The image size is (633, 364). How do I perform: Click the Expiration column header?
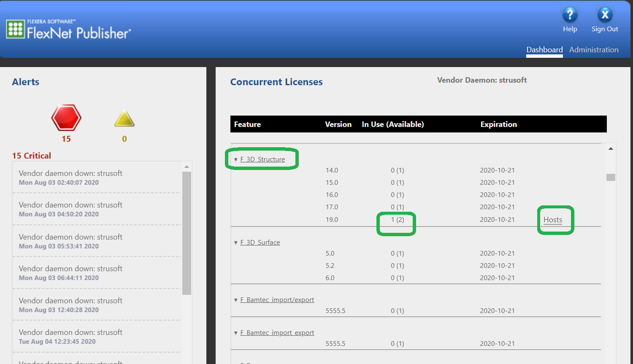point(498,124)
